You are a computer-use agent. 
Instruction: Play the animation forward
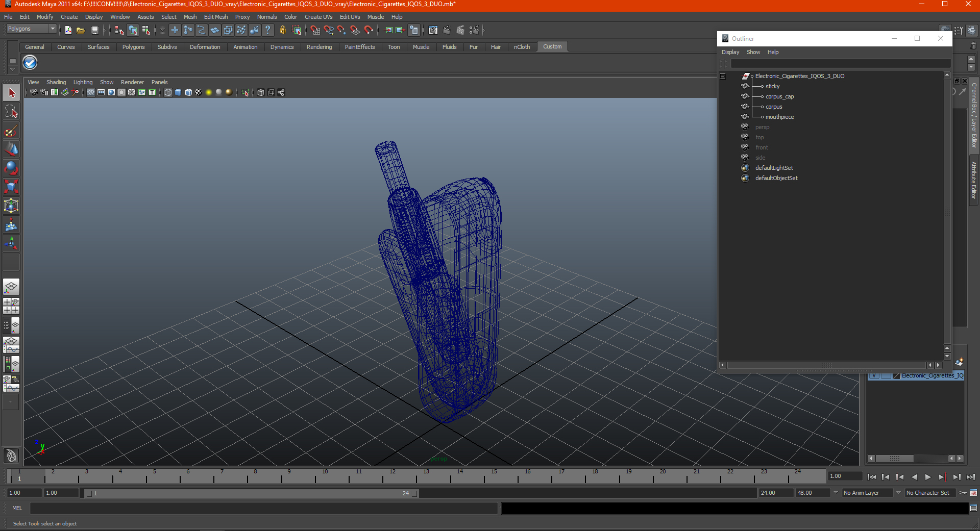[928, 477]
